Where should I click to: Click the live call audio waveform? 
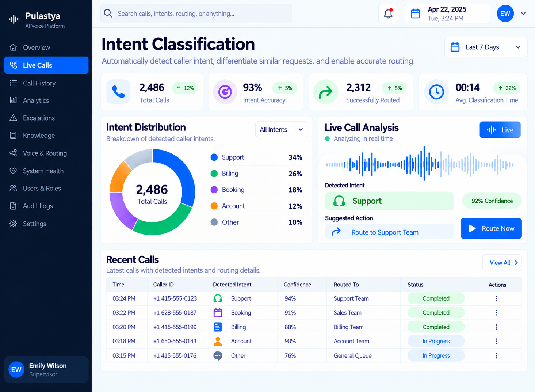point(420,164)
